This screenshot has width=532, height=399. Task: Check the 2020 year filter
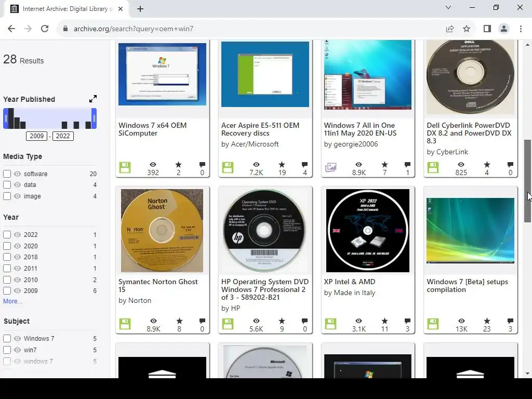pyautogui.click(x=7, y=246)
